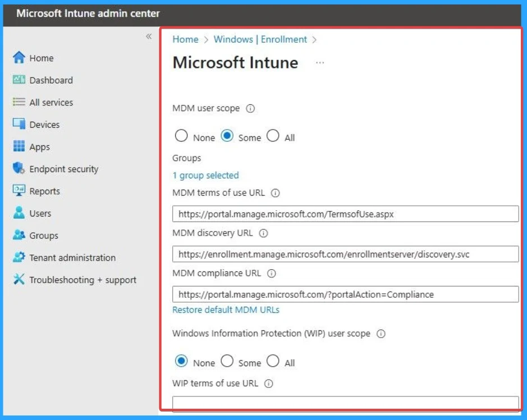Click the MDM compliance URL field
Image resolution: width=527 pixels, height=420 pixels.
coord(346,294)
